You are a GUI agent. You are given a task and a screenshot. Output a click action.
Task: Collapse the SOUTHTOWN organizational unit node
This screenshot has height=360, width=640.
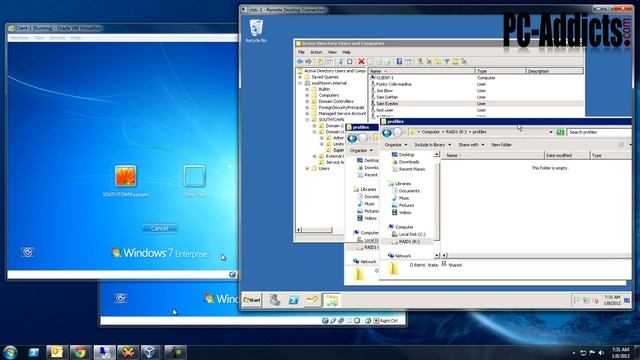point(307,120)
